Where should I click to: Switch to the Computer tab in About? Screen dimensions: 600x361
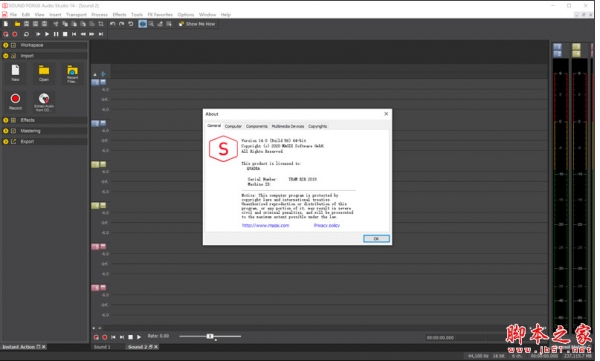(233, 126)
